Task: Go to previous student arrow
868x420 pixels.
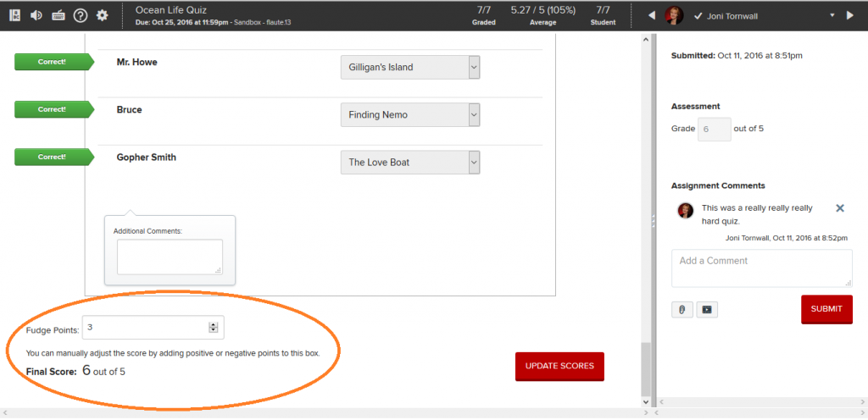Action: 651,15
